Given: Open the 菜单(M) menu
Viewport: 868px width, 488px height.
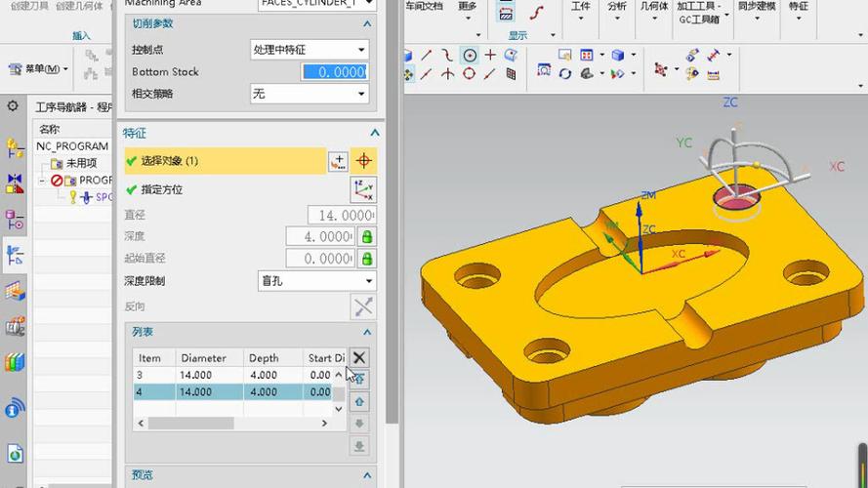Looking at the screenshot, I should tap(38, 69).
